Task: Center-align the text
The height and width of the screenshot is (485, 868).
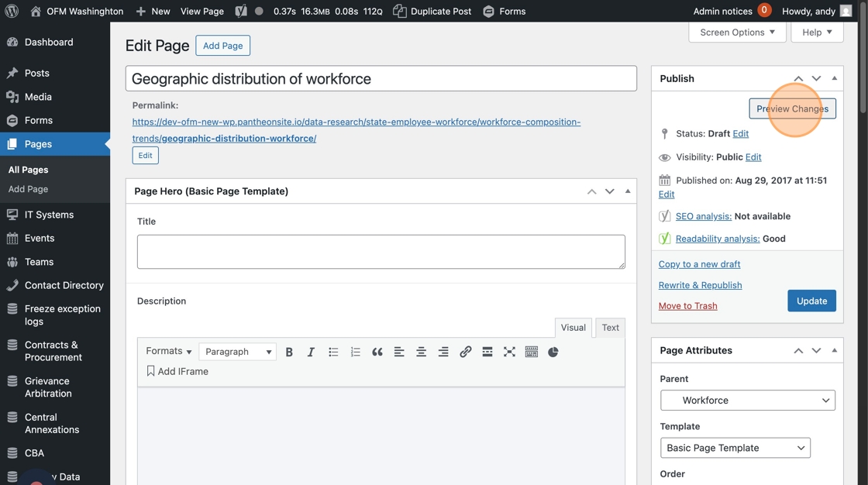Action: [x=421, y=352]
